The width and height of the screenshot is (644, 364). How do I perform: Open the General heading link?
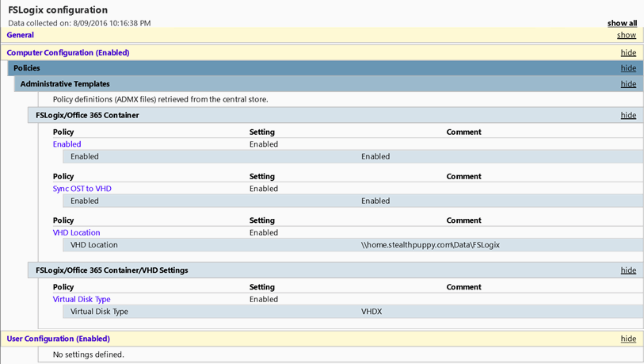(20, 35)
